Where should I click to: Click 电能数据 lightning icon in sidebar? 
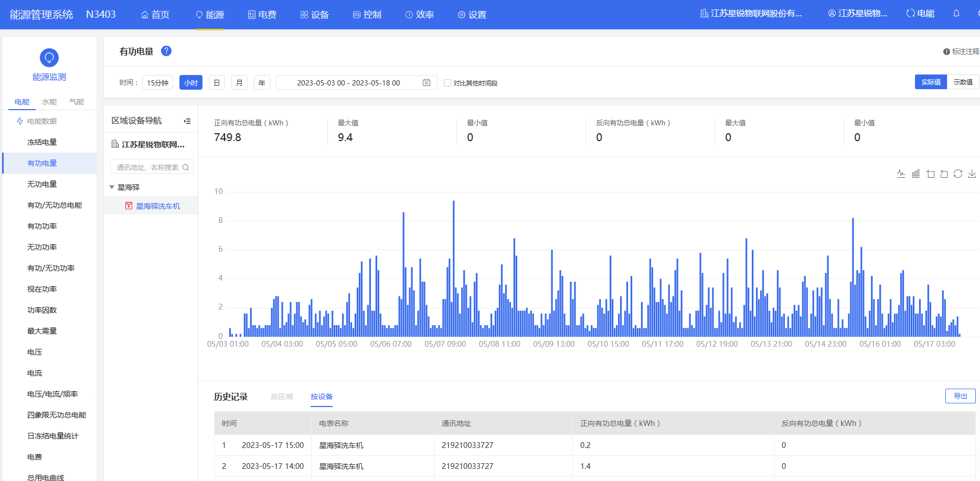coord(20,121)
